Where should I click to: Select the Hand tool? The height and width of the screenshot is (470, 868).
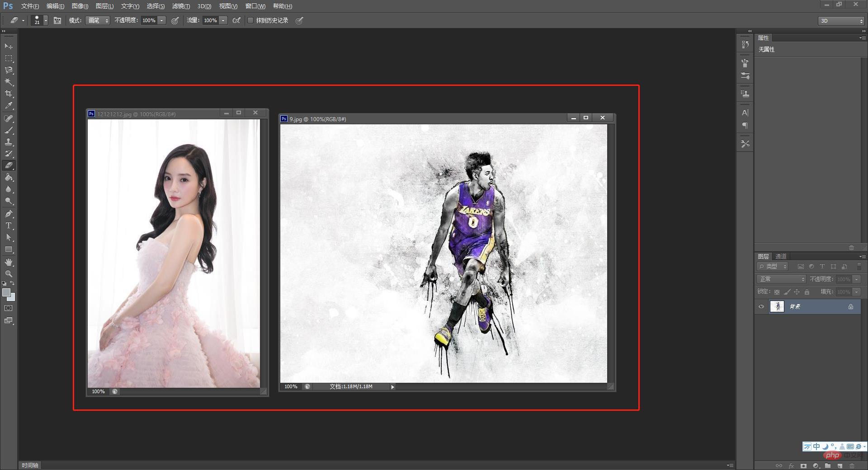[x=9, y=262]
